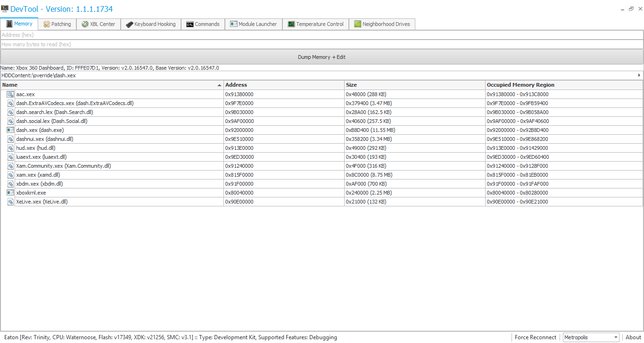644x343 pixels.
Task: Click the DevTool app icon in title bar
Action: pyautogui.click(x=5, y=8)
